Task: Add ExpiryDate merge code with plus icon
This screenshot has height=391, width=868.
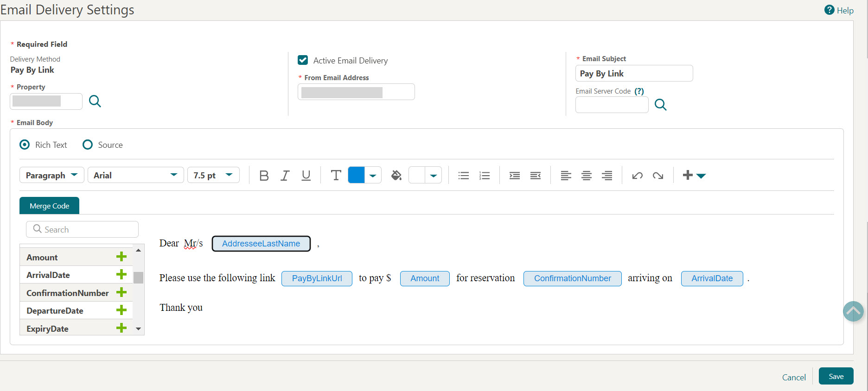Action: [x=121, y=328]
